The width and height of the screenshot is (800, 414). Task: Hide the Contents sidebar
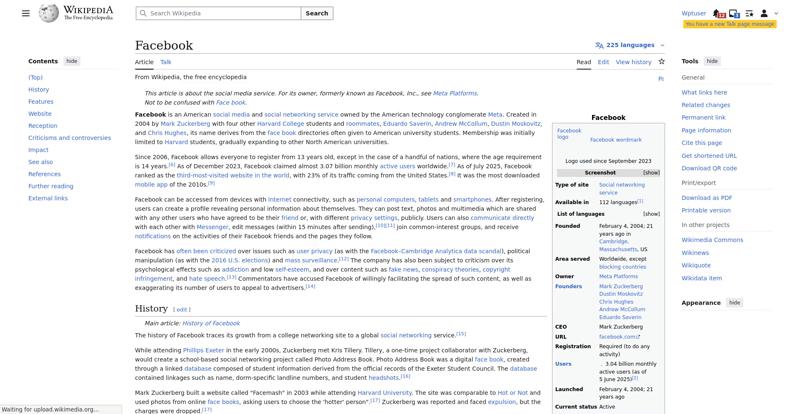click(71, 61)
